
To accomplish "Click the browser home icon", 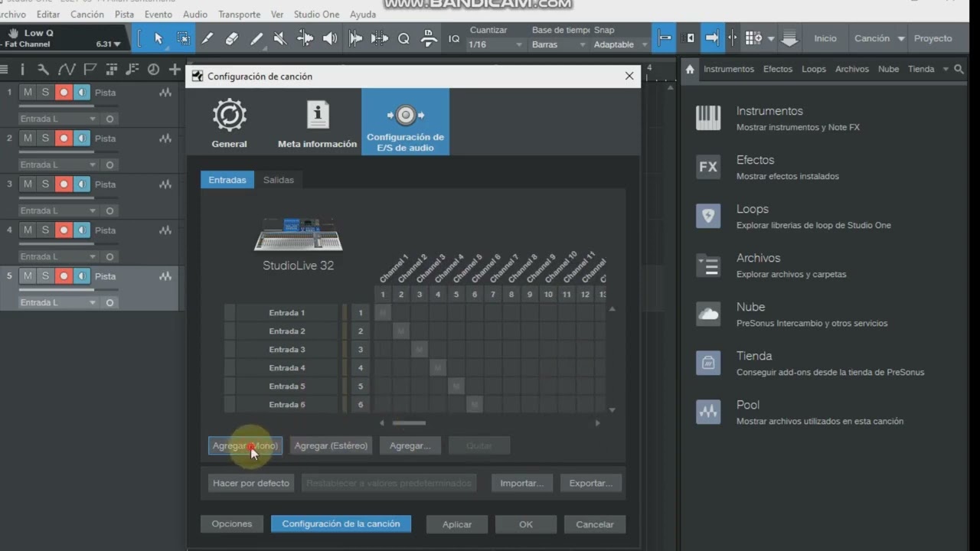I will click(690, 69).
